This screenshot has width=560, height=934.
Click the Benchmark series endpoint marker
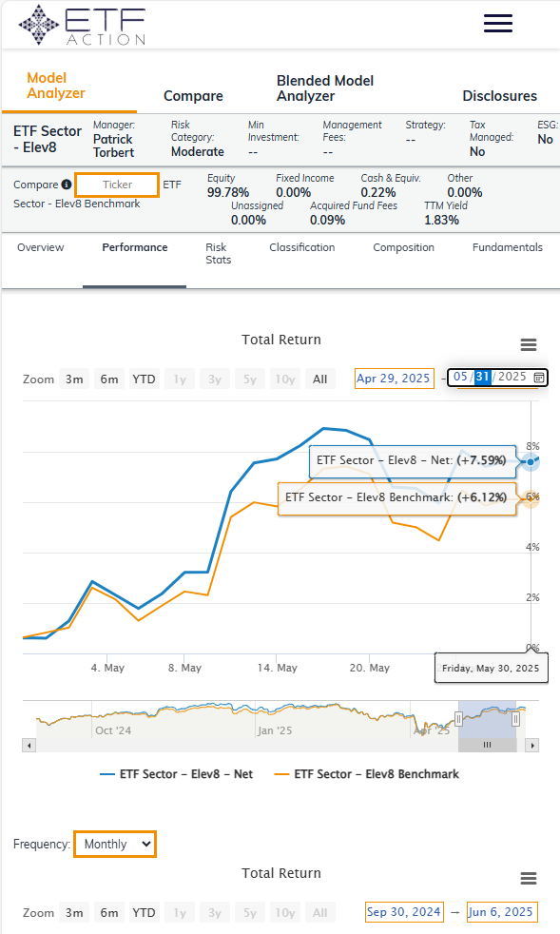pos(531,499)
